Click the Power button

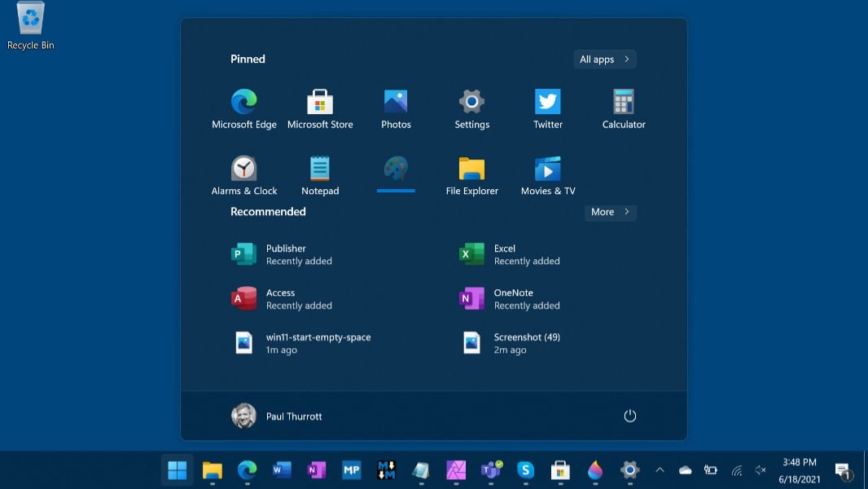point(630,416)
